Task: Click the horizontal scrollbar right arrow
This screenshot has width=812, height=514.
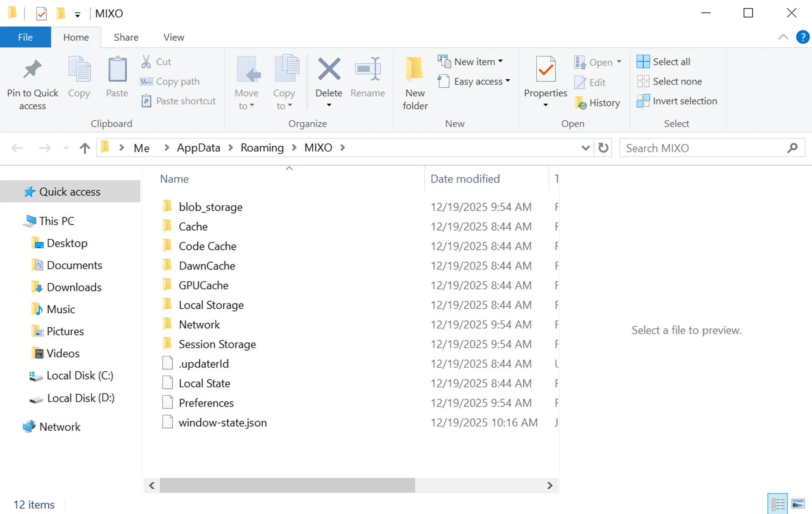Action: tap(550, 485)
